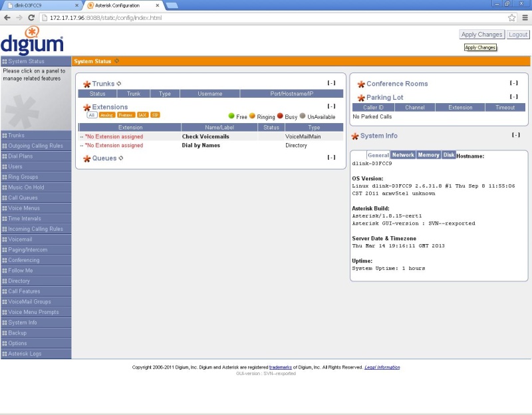Viewport: 532px width, 415px height.
Task: Open VoiceMail Groups in the sidebar
Action: 36,302
